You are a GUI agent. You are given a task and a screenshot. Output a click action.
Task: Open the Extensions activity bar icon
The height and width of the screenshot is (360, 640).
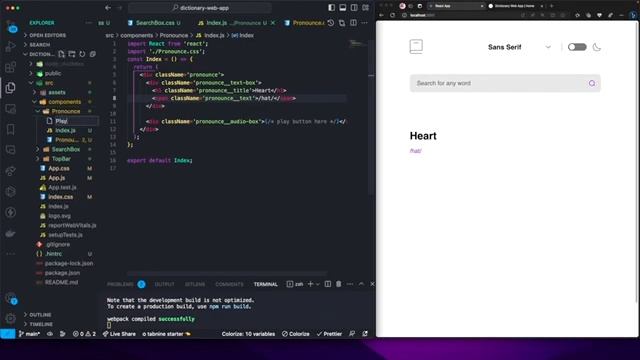click(x=11, y=67)
